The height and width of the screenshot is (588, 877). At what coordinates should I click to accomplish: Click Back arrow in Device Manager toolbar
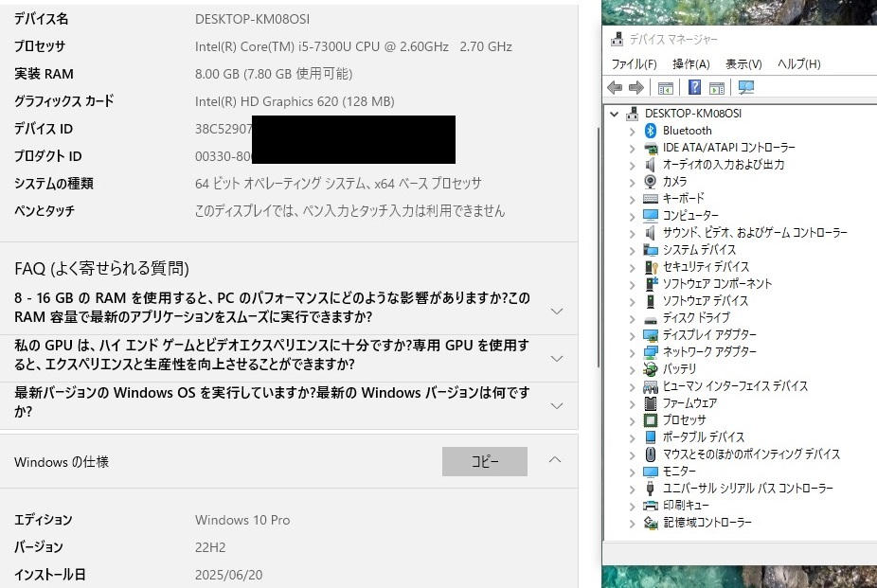click(615, 87)
